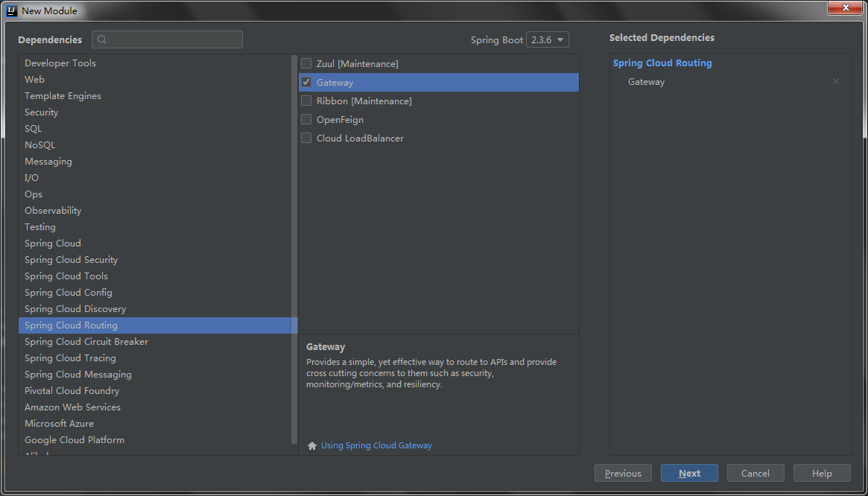Proceed with the Next button
Viewport: 868px width, 496px height.
pos(689,474)
